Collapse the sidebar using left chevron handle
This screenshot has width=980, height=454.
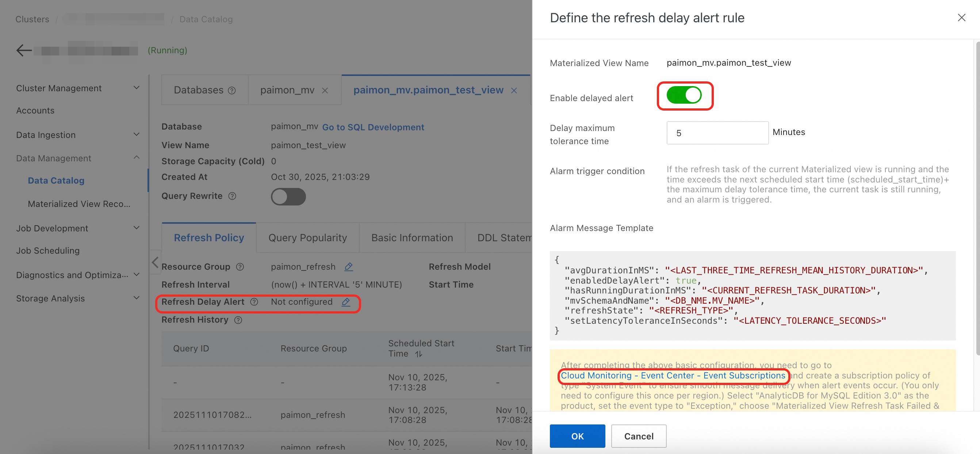tap(155, 262)
